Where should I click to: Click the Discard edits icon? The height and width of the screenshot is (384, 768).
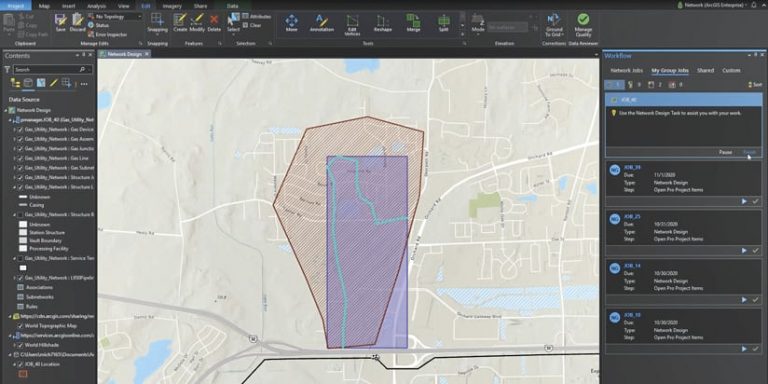pyautogui.click(x=77, y=20)
